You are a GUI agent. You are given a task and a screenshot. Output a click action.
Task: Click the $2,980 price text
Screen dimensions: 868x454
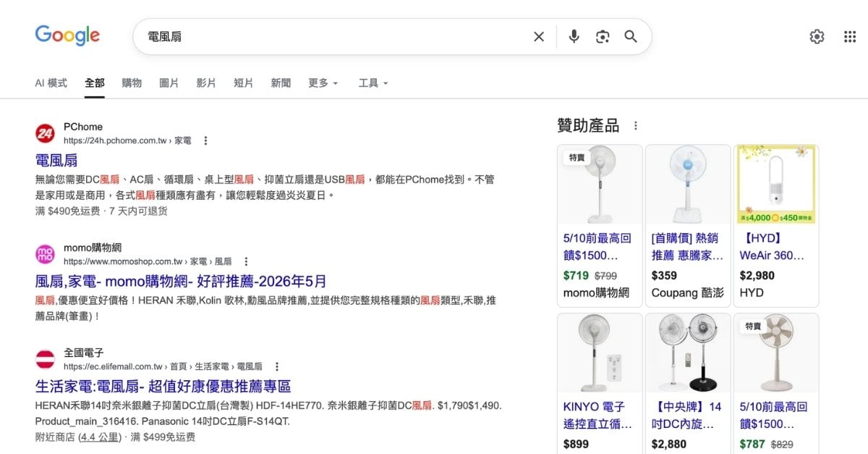tap(757, 275)
